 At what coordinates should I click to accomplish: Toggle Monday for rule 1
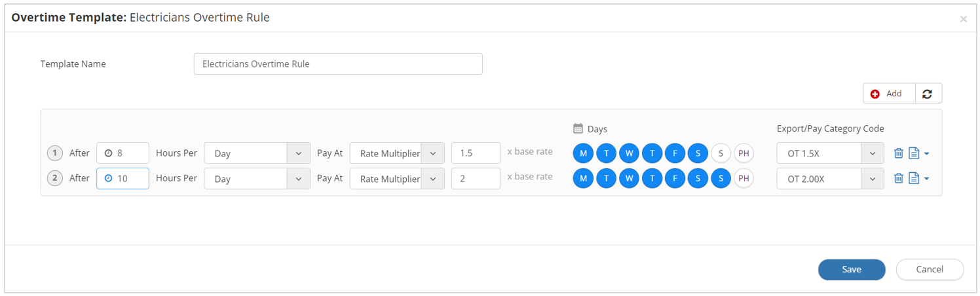point(583,153)
